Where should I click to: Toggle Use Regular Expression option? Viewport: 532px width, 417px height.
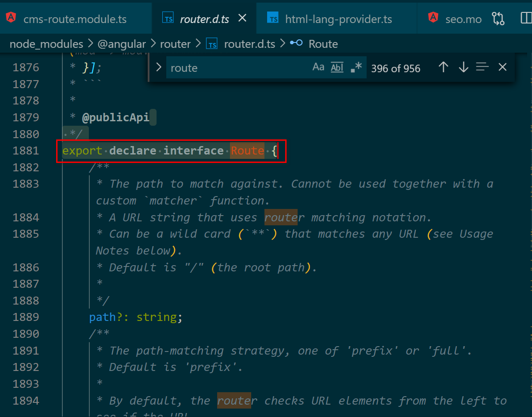[356, 67]
